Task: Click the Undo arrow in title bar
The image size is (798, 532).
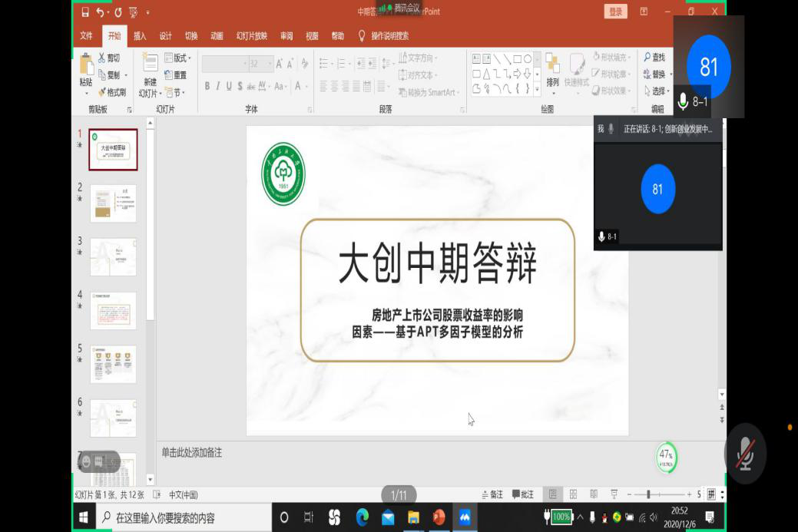Action: (100, 12)
